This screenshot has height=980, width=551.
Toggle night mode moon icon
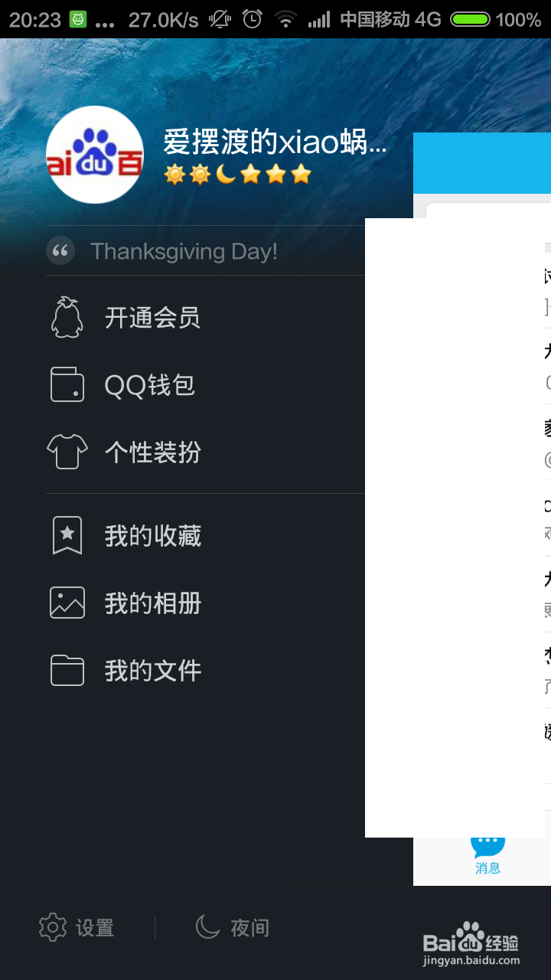pos(208,926)
